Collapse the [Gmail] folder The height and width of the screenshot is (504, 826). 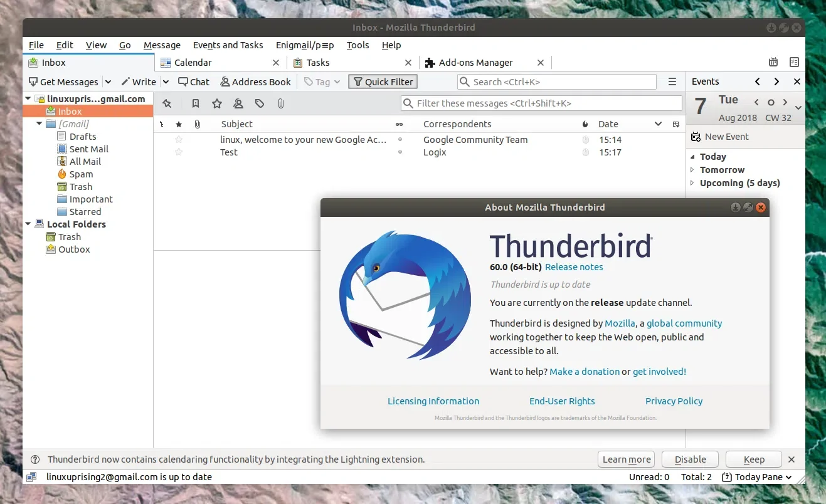pos(39,124)
